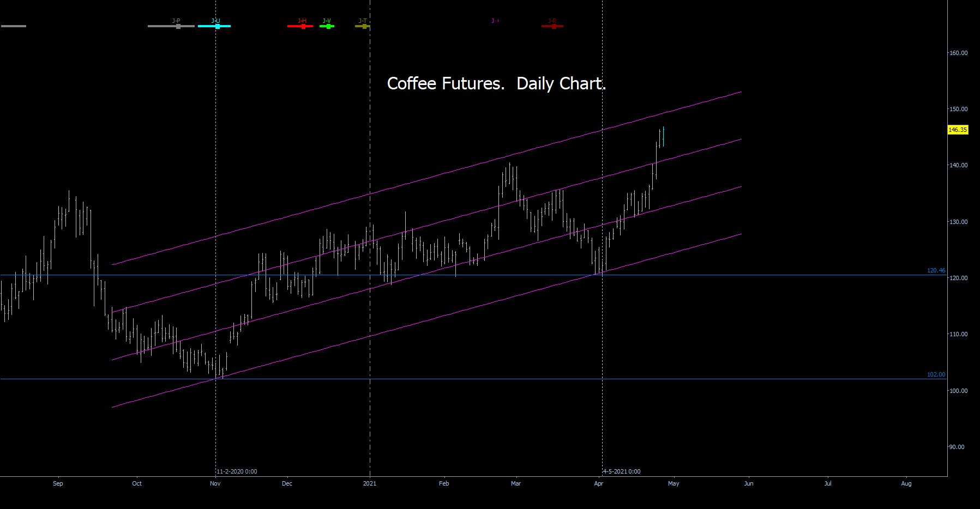The image size is (980, 509).
Task: Click the 11-2-2020 0:00 vertical line label
Action: pos(237,471)
